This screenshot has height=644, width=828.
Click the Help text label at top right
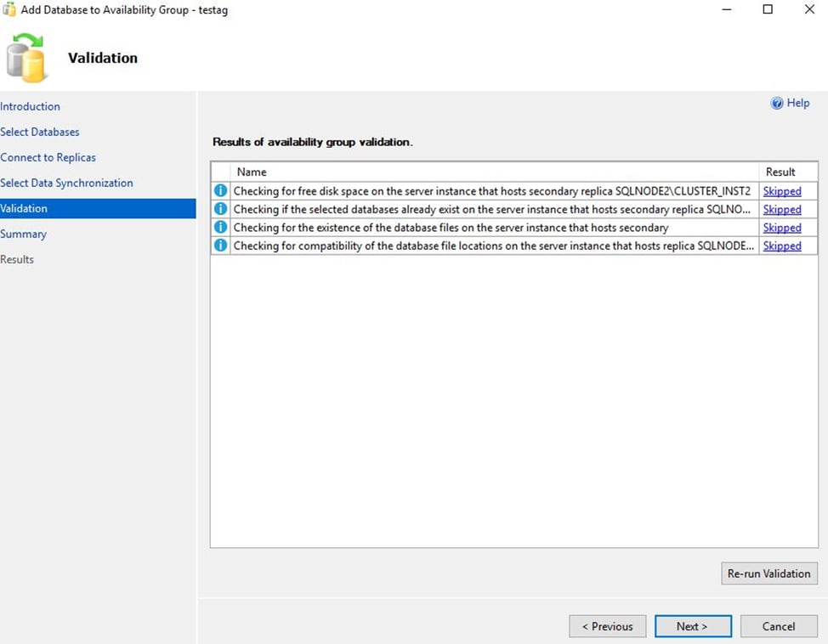797,103
